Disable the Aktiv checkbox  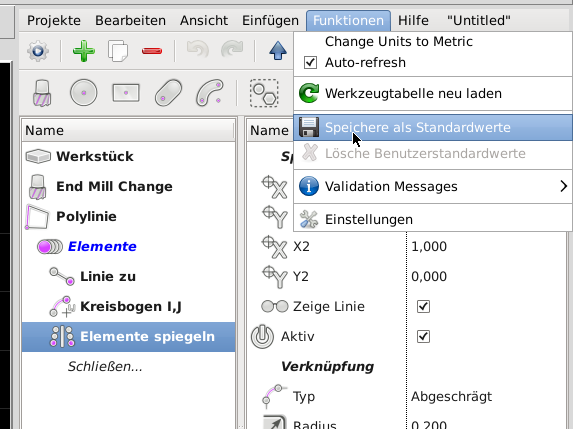[x=423, y=336]
